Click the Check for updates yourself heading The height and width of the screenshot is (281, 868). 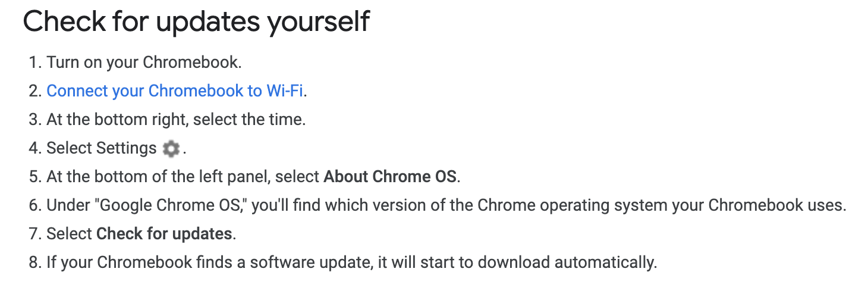(x=196, y=22)
